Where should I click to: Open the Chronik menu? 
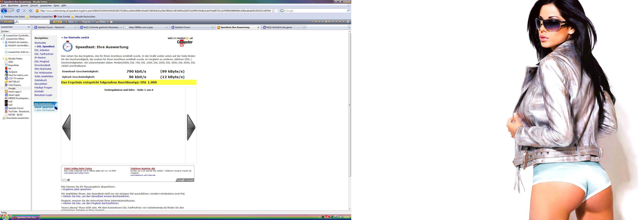[x=34, y=5]
